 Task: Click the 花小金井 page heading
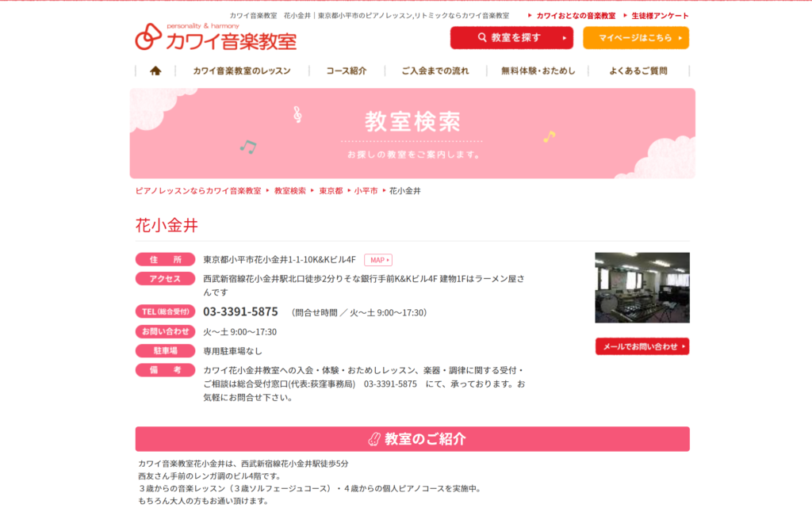click(167, 225)
